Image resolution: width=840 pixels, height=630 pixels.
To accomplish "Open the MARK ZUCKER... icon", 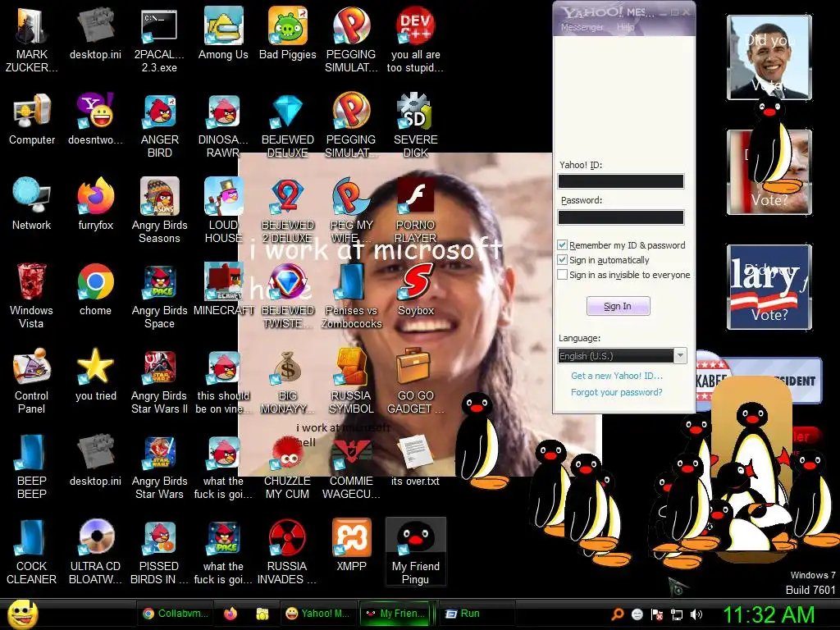I will pos(32,40).
